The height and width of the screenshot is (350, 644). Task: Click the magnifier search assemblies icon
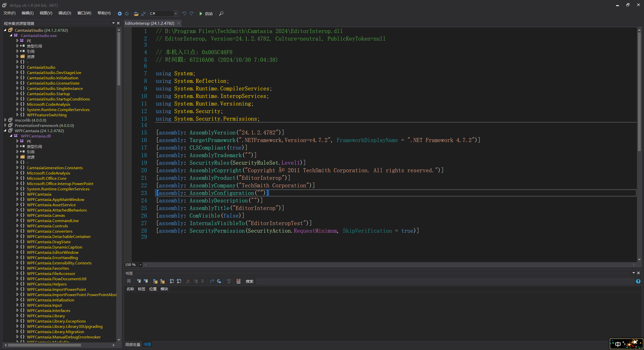click(221, 14)
